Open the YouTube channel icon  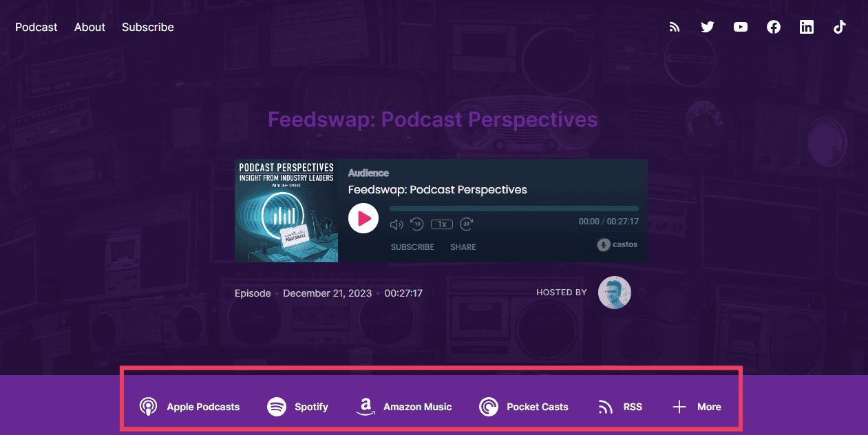(x=741, y=28)
